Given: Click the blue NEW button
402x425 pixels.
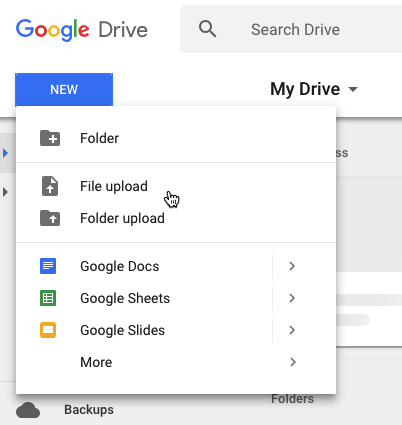Looking at the screenshot, I should (64, 89).
